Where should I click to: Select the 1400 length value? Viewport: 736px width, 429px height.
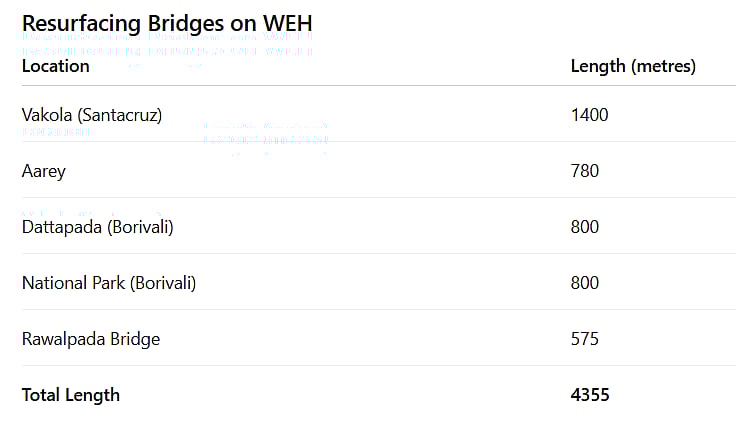pyautogui.click(x=589, y=115)
